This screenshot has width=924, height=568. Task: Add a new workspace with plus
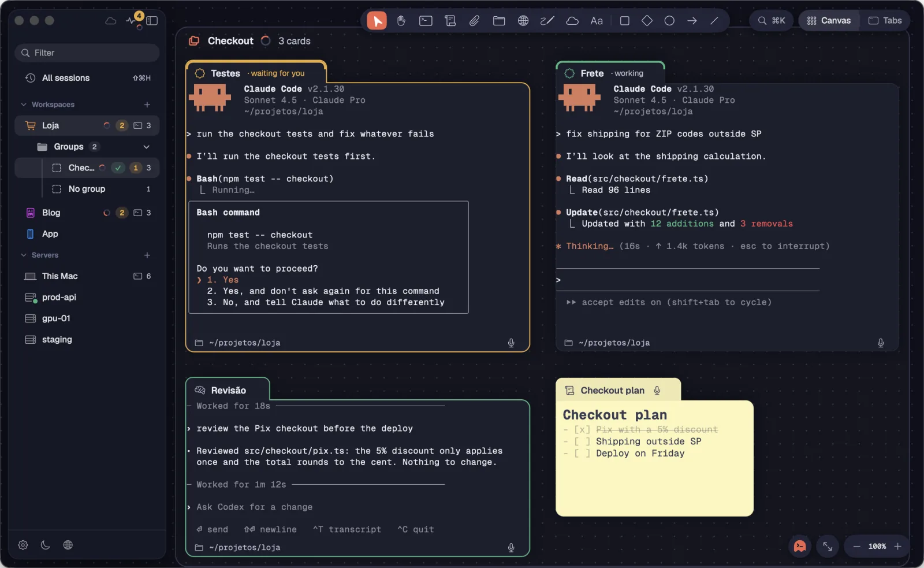click(147, 105)
